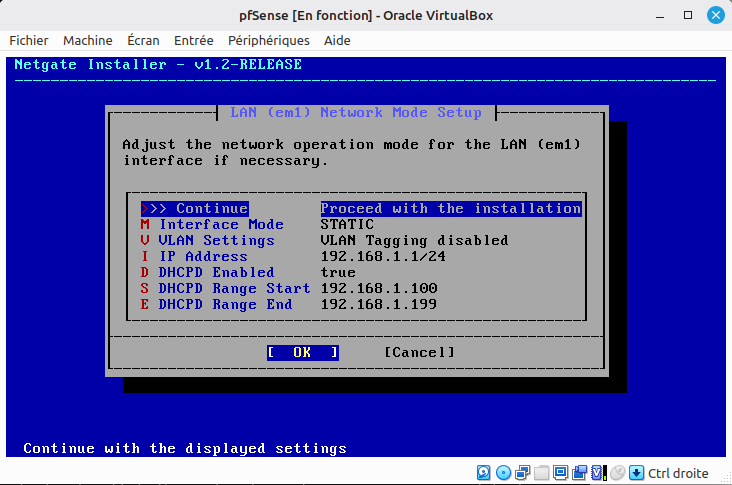Click the screen recording status icon
Screen dimensions: 732x485
tap(579, 473)
